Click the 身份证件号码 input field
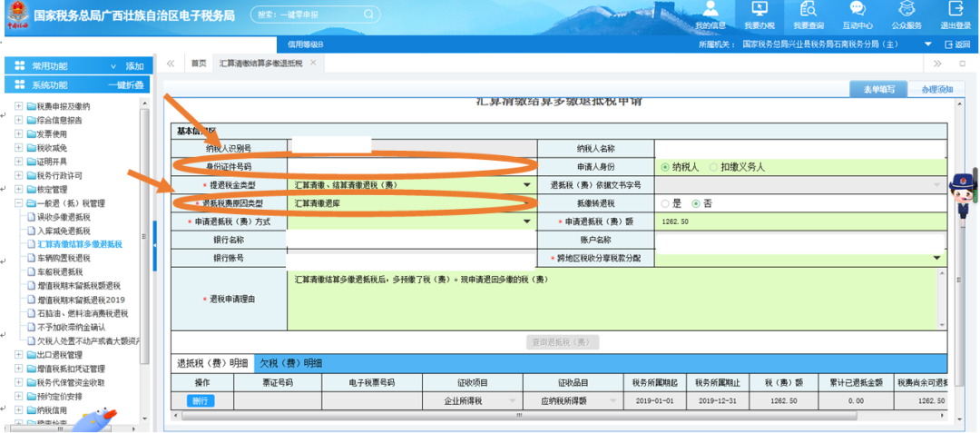The width and height of the screenshot is (980, 433). coord(412,167)
